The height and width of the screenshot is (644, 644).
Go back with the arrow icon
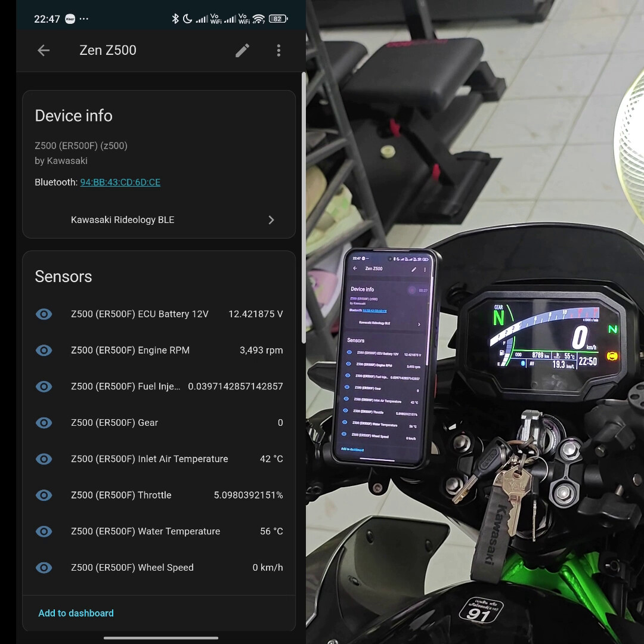(x=44, y=51)
